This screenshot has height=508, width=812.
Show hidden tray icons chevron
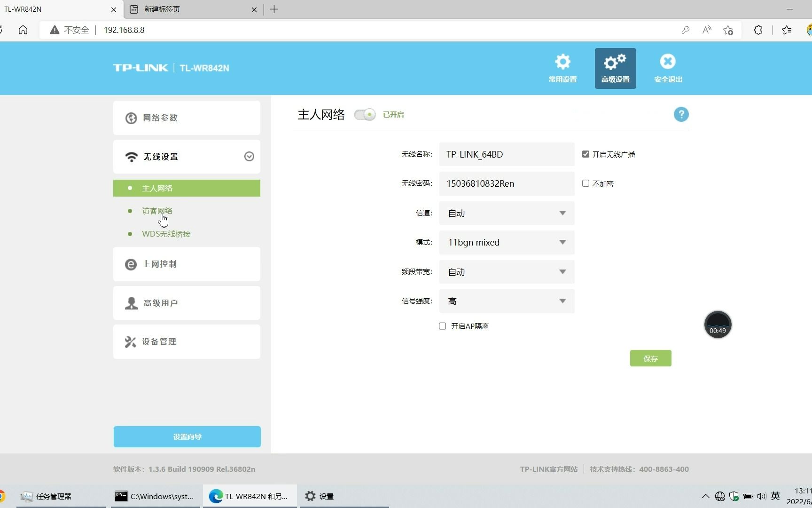[705, 496]
